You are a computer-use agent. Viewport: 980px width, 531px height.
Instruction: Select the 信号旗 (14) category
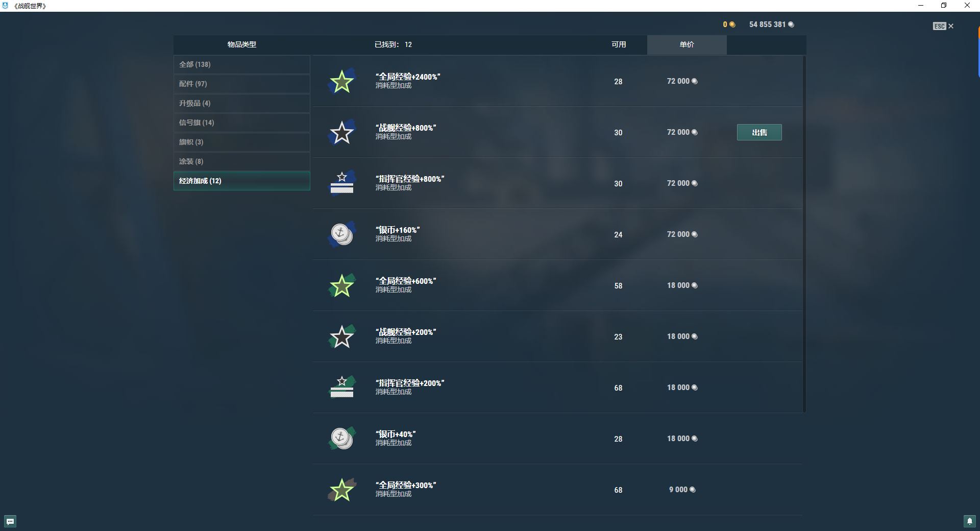(x=241, y=123)
